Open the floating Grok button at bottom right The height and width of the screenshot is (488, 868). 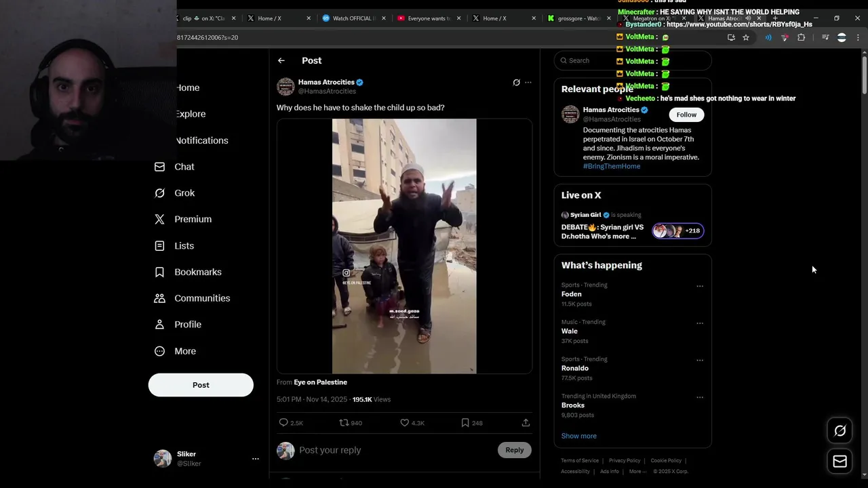[840, 430]
